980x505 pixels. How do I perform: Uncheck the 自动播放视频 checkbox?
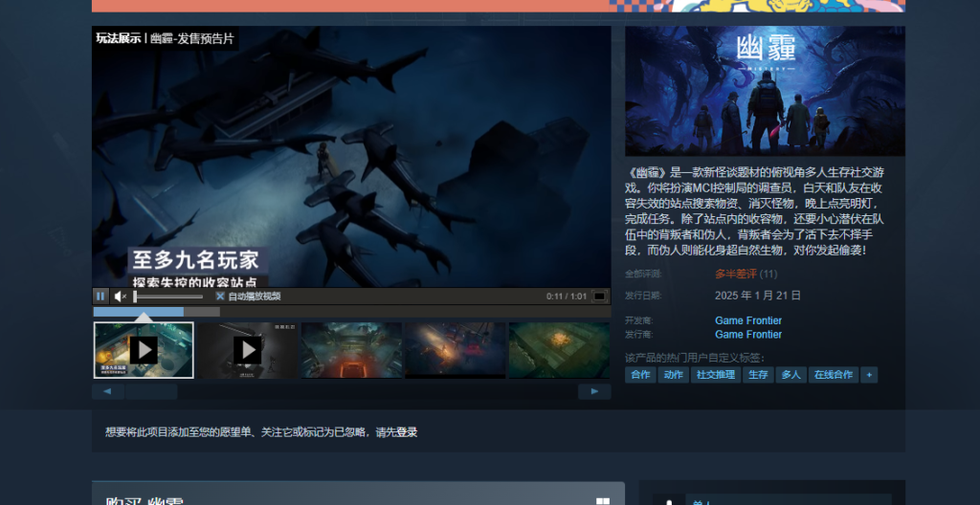(x=220, y=296)
